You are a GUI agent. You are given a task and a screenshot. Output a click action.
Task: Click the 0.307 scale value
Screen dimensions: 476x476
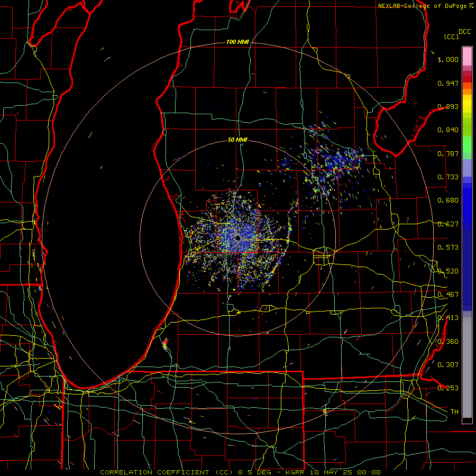pos(448,365)
